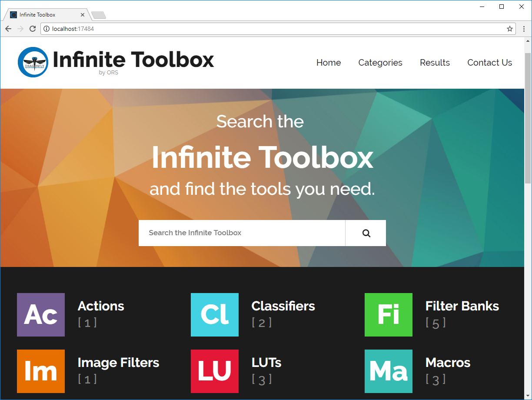The image size is (532, 400).
Task: Open the orange Image Filters 'Im' tile
Action: point(41,371)
